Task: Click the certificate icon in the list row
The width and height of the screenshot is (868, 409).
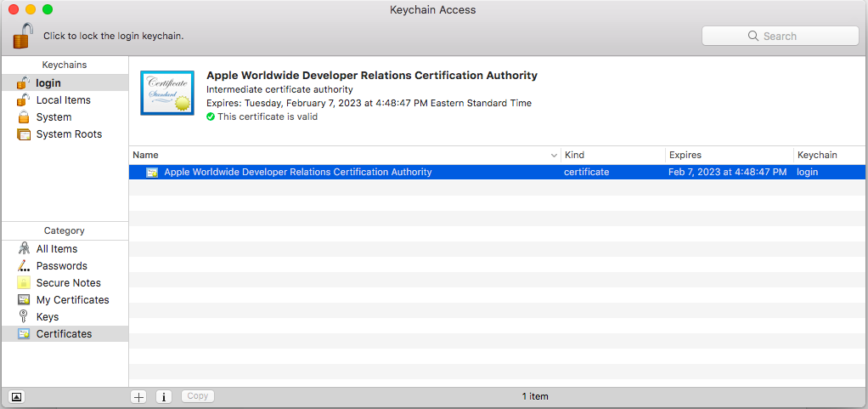Action: (x=152, y=173)
